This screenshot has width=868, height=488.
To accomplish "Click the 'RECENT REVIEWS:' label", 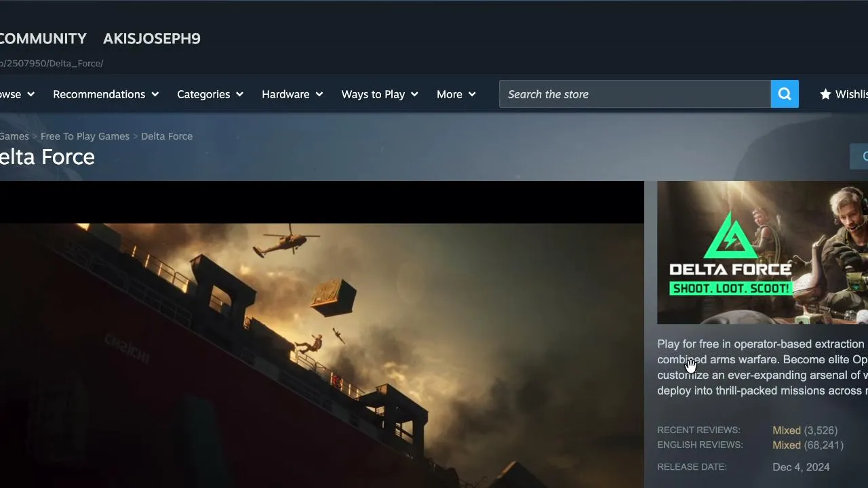I will [x=698, y=430].
